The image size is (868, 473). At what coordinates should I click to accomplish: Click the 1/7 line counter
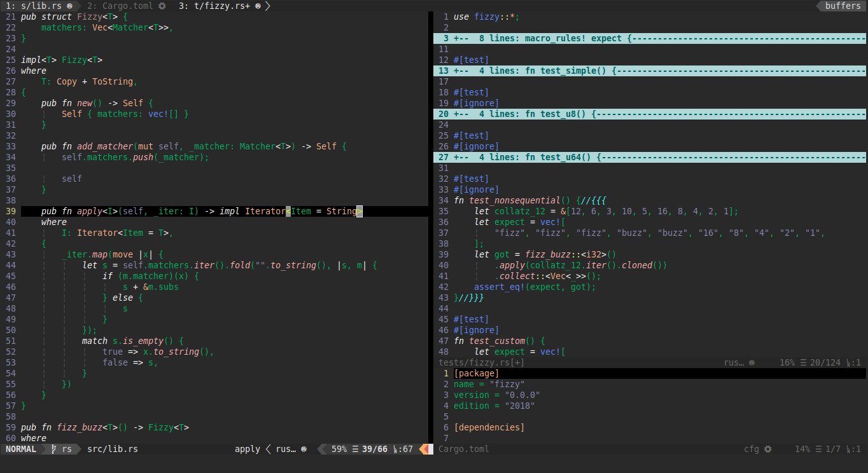coord(833,449)
